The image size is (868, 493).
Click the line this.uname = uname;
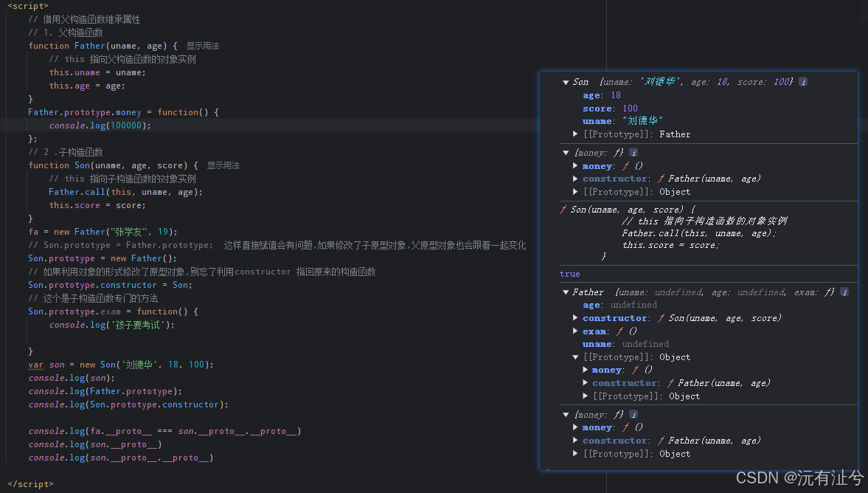point(97,72)
